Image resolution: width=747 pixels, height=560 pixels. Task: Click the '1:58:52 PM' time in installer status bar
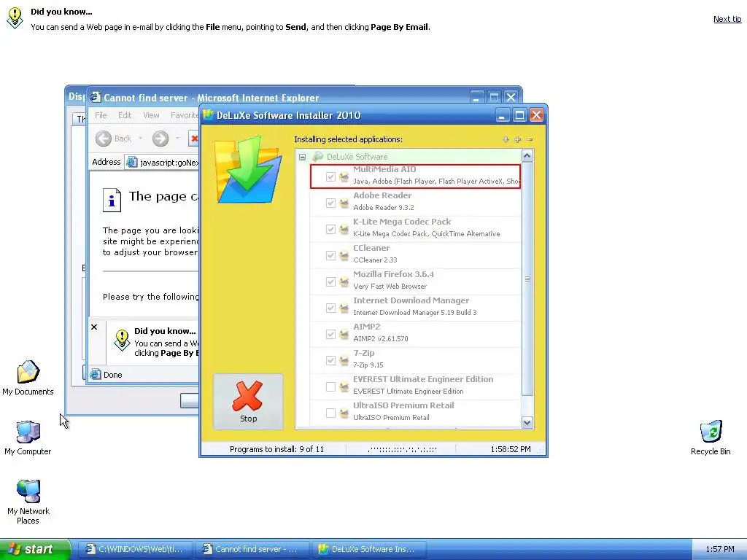(510, 449)
